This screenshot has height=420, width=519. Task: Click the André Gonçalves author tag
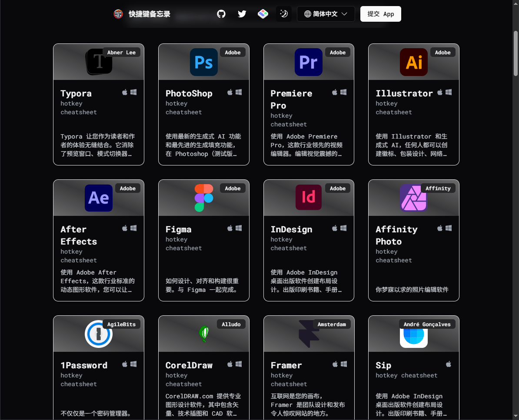coord(427,324)
